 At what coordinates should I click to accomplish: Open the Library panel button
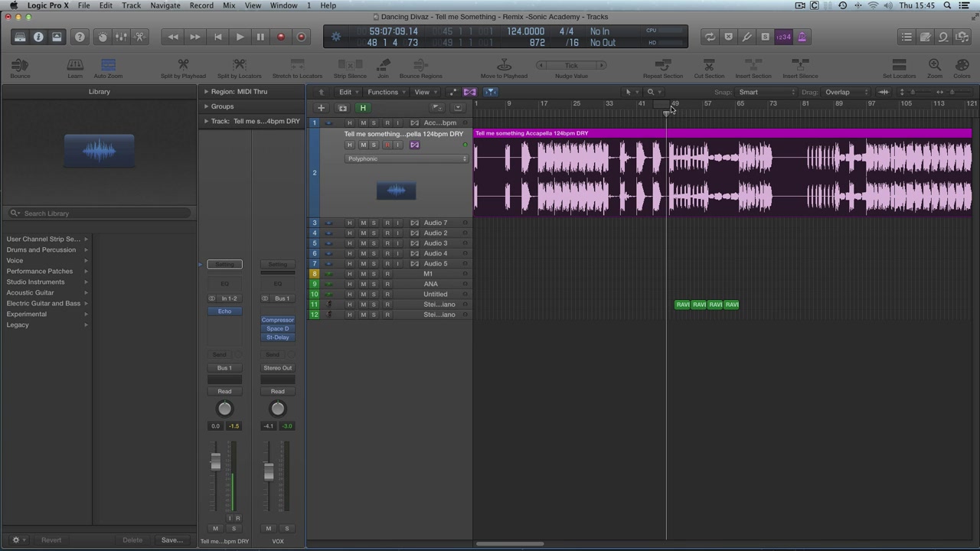pyautogui.click(x=20, y=37)
